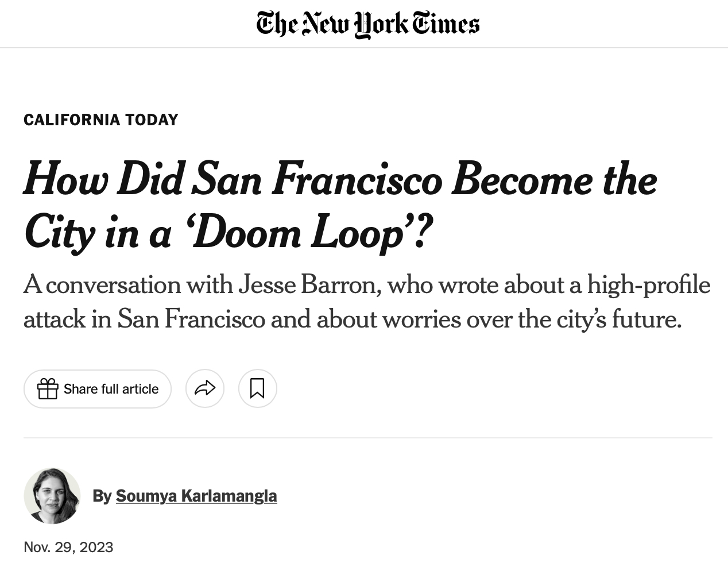Open the Soumya Karlamangla author link
728x570 pixels.
[x=196, y=495]
